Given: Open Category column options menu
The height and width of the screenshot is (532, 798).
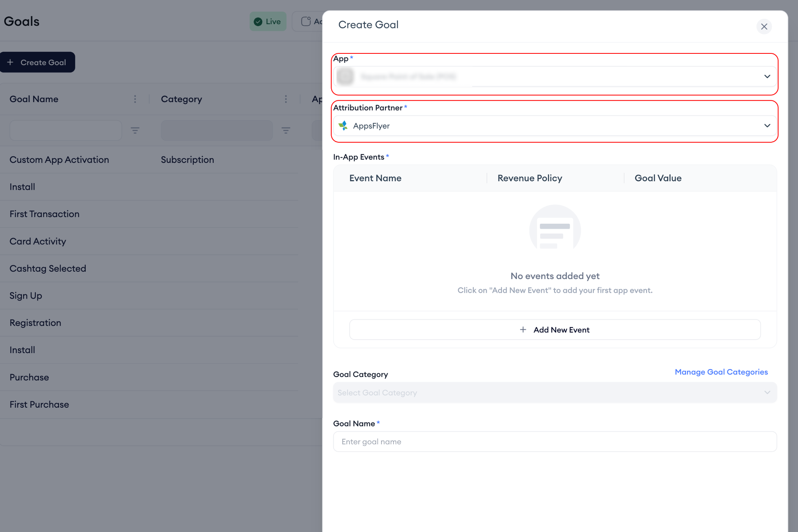Looking at the screenshot, I should pos(286,99).
